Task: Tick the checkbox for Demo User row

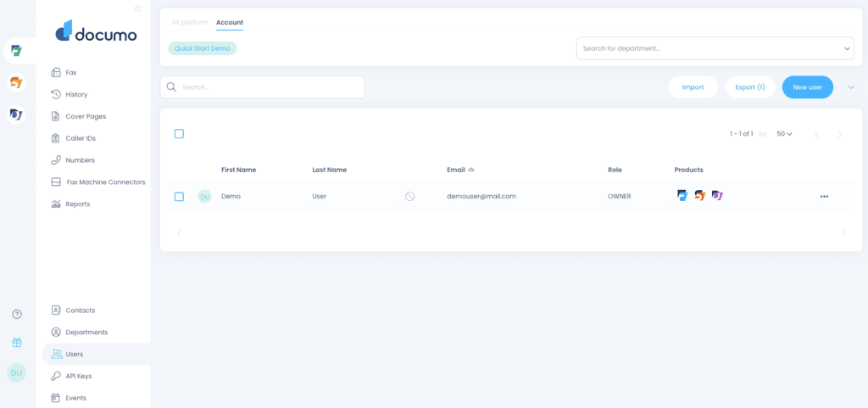Action: pyautogui.click(x=179, y=197)
